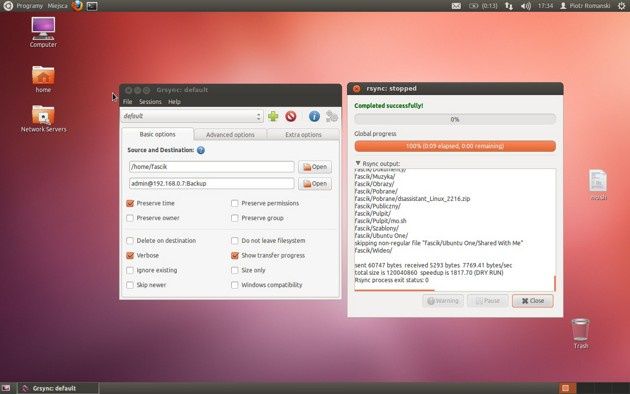
Task: Open the Miejsca menu in top panel
Action: 57,6
